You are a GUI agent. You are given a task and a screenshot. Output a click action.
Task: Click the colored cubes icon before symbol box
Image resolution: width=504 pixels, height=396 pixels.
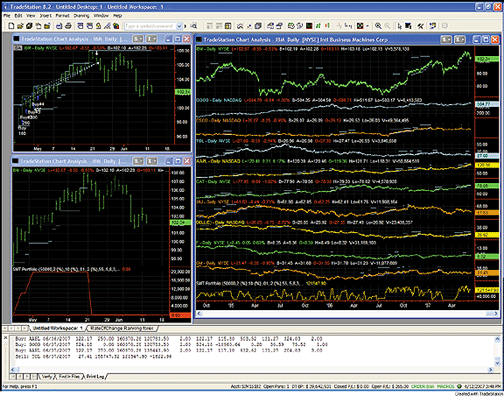[116, 26]
